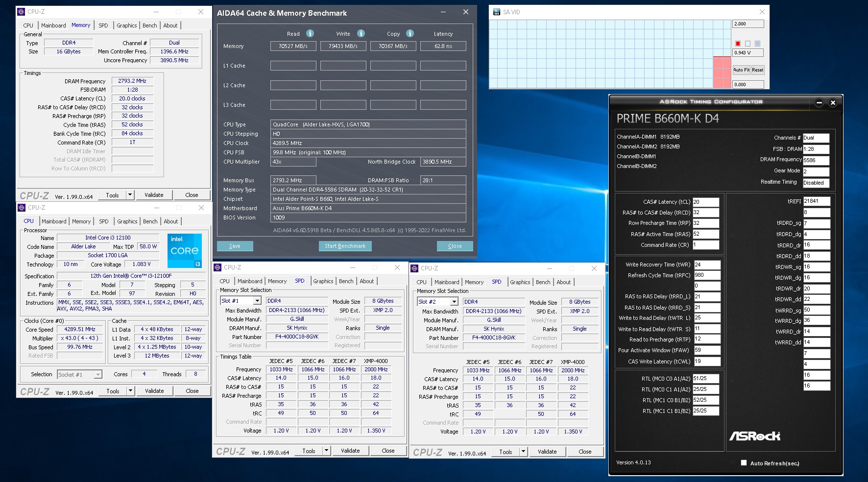Screen dimensions: 868x482
Task: Open the Slot #2 memory slot dropdown
Action: pyautogui.click(x=454, y=302)
